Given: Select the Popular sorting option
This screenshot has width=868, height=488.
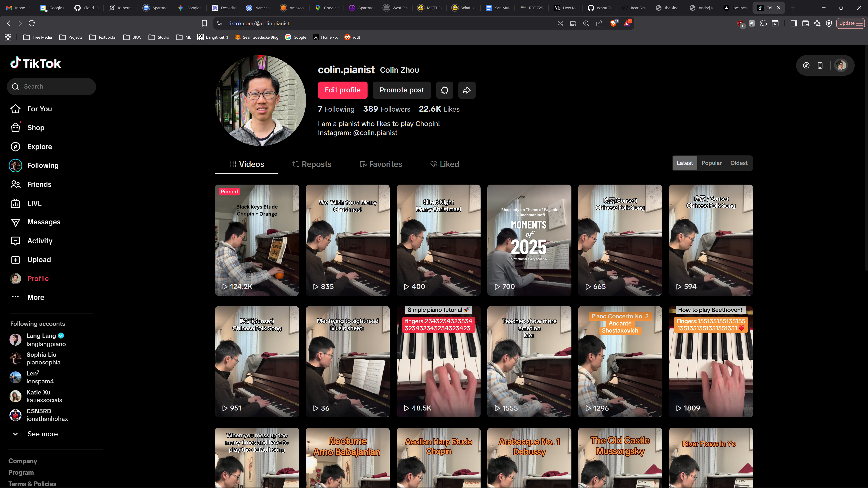Looking at the screenshot, I should 712,163.
